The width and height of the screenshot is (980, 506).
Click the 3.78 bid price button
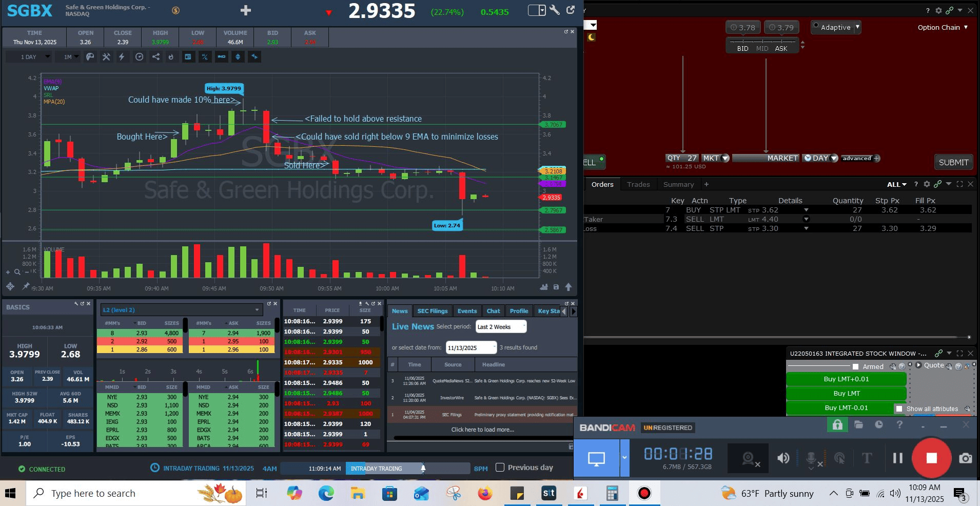pyautogui.click(x=743, y=27)
